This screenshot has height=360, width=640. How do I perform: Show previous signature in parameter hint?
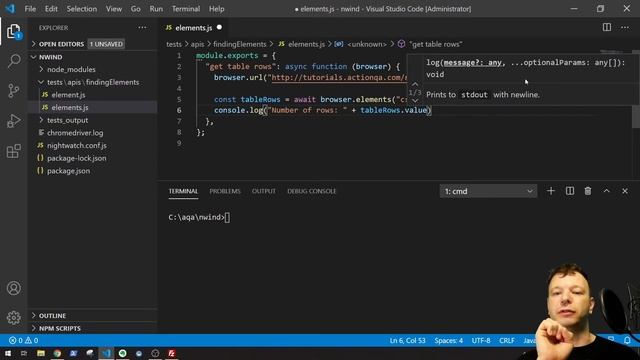[x=415, y=84]
